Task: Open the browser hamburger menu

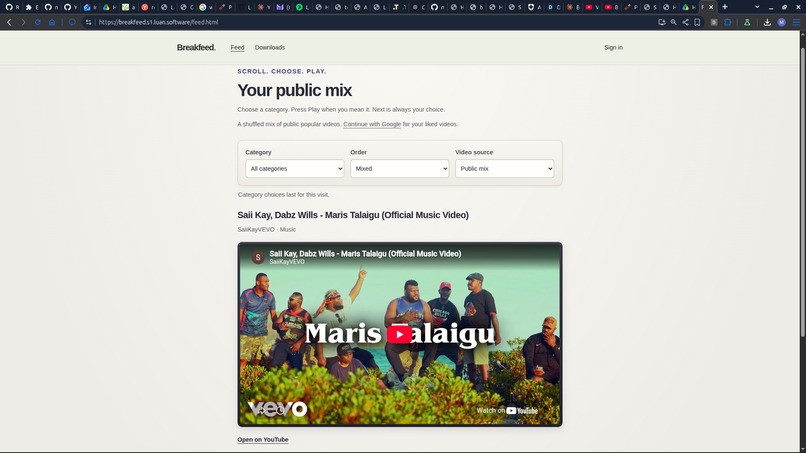Action: pyautogui.click(x=796, y=23)
